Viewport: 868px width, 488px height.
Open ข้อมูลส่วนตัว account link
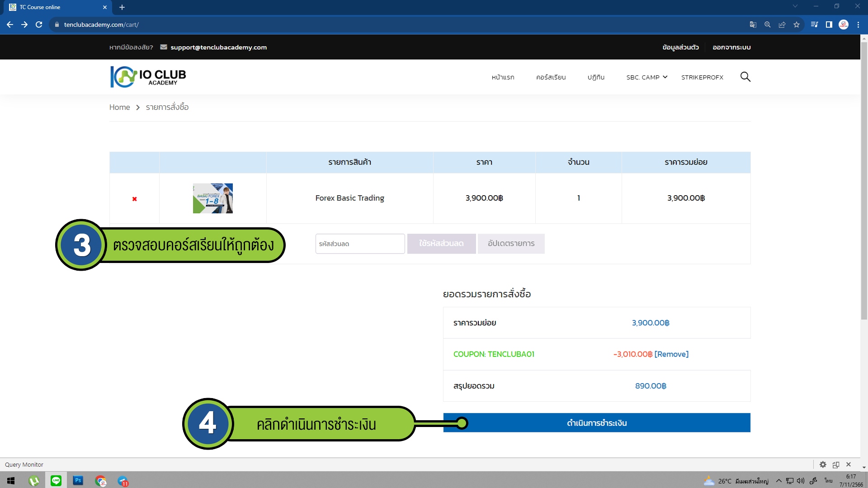680,47
